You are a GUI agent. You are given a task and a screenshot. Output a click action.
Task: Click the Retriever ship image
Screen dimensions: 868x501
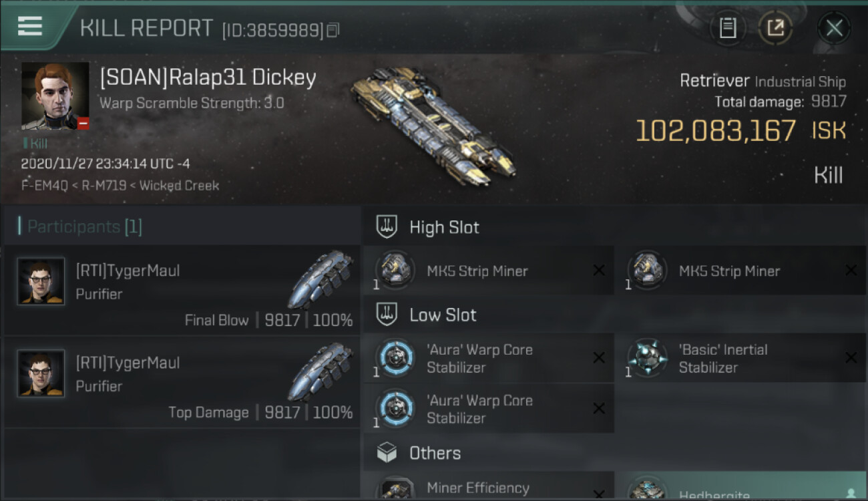[433, 125]
